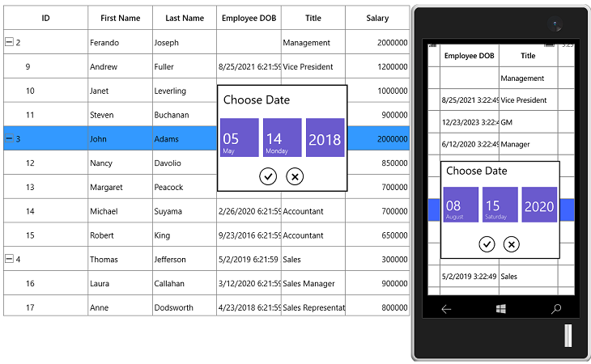The height and width of the screenshot is (364, 591).
Task: Select 'Peacock' last name cell
Action: point(185,187)
